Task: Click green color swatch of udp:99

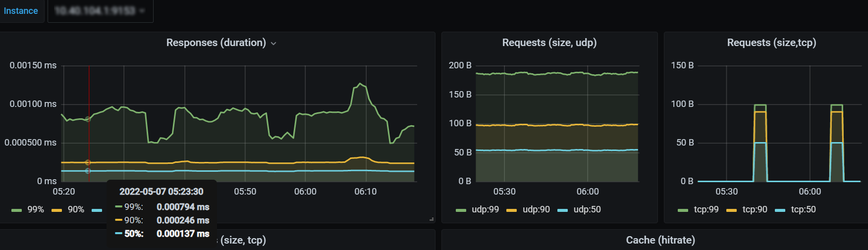Action: pyautogui.click(x=461, y=210)
